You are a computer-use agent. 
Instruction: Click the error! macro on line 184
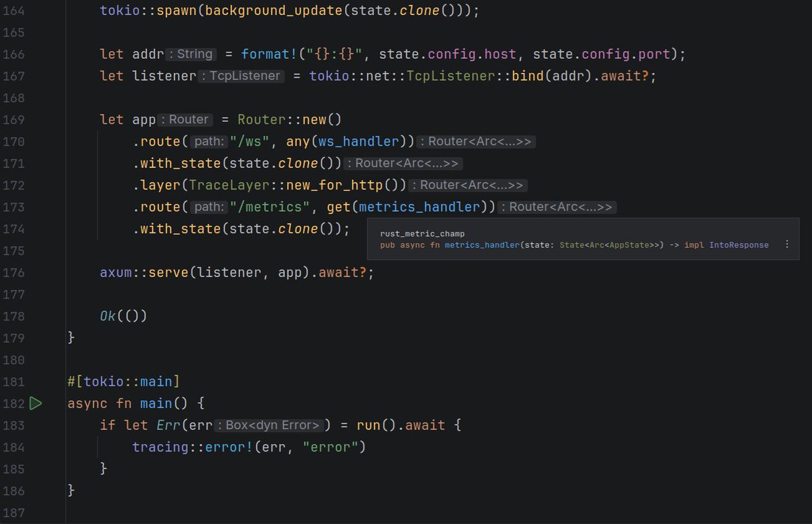pyautogui.click(x=229, y=447)
